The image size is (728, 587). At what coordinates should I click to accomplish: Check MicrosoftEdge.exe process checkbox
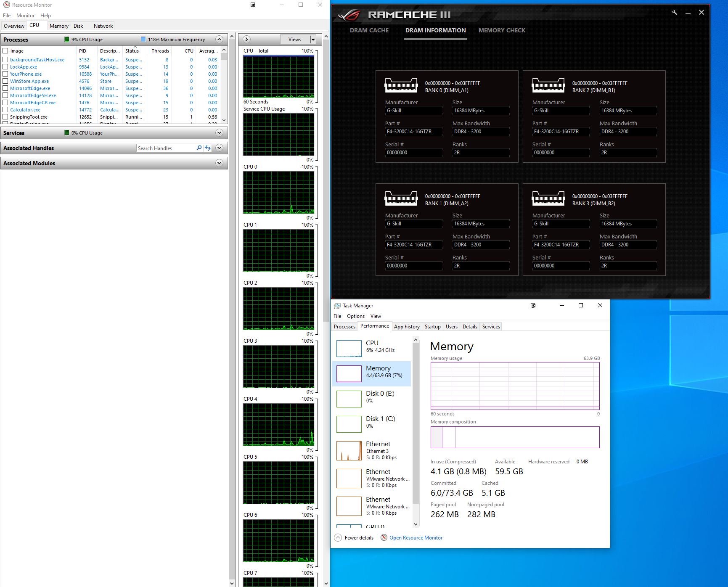click(5, 88)
